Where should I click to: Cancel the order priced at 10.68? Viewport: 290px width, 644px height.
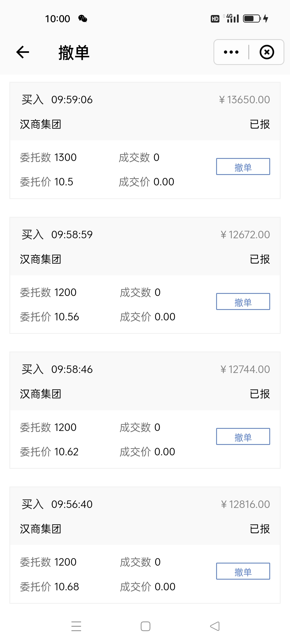point(243,571)
